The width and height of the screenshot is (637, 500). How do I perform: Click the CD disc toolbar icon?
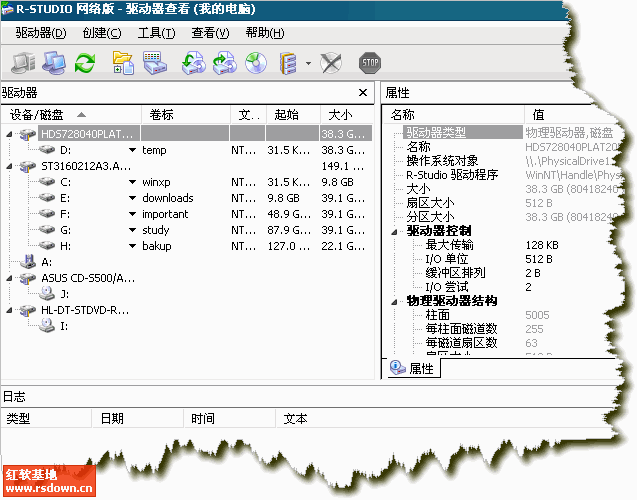tap(257, 64)
